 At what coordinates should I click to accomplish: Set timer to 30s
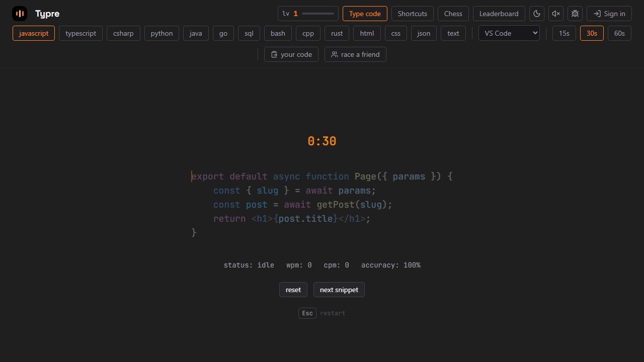tap(592, 33)
